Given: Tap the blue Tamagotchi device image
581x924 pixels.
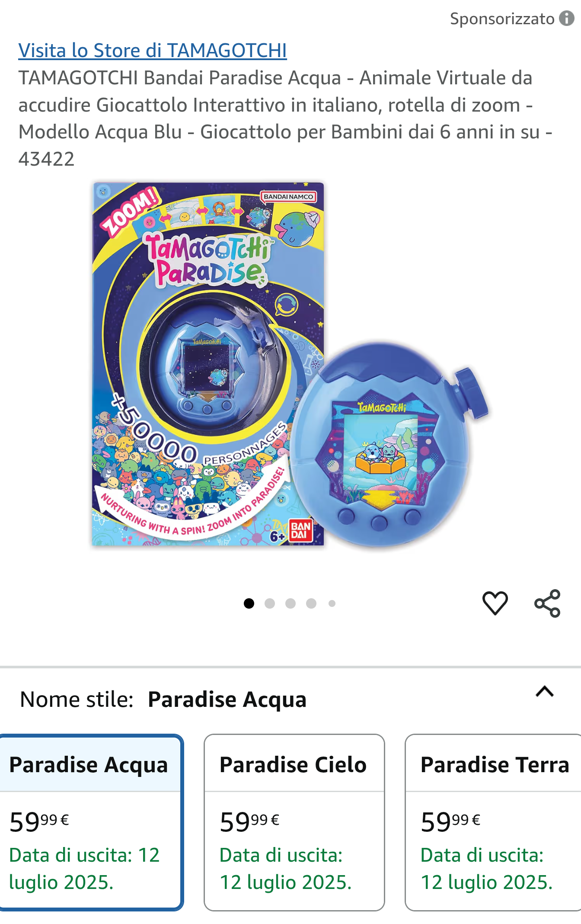Looking at the screenshot, I should [389, 446].
